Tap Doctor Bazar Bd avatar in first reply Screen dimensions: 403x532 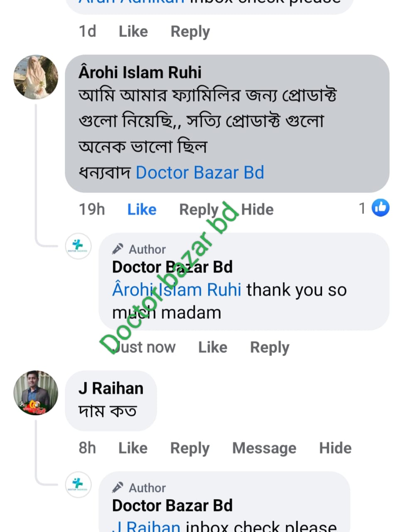78,246
